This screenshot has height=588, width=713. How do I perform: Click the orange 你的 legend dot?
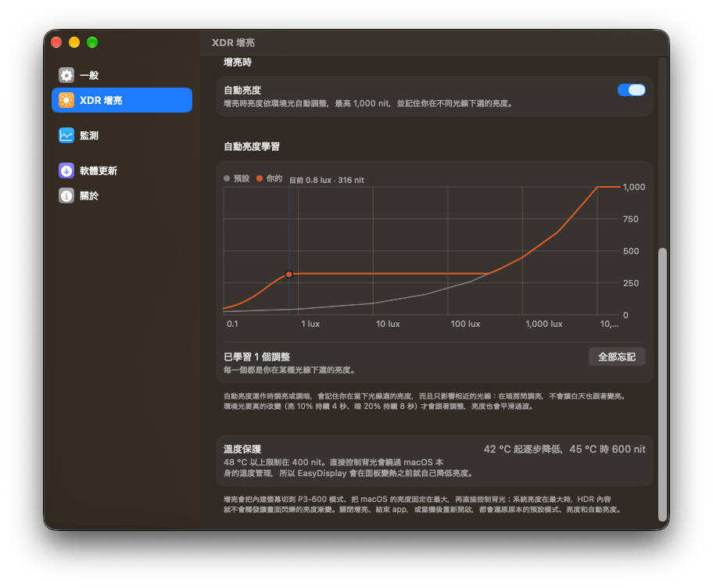(260, 178)
